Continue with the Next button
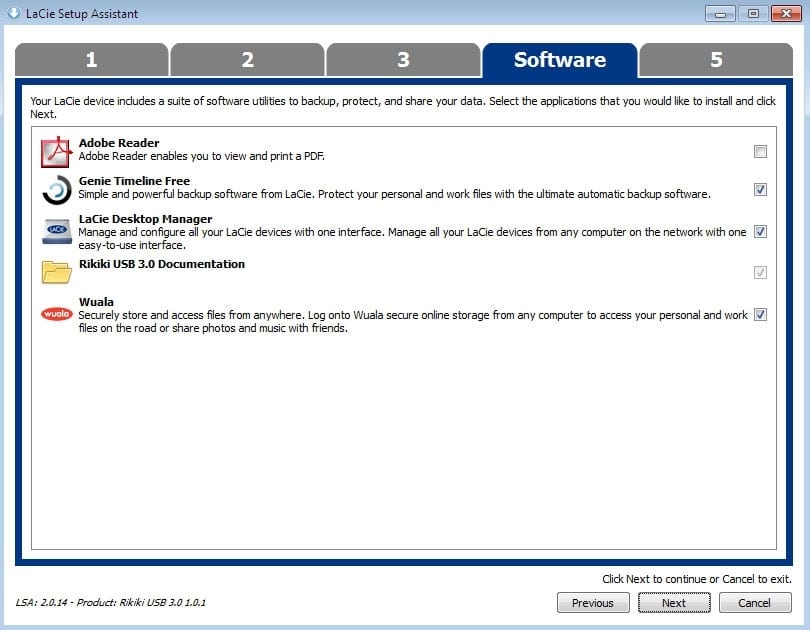 (674, 603)
